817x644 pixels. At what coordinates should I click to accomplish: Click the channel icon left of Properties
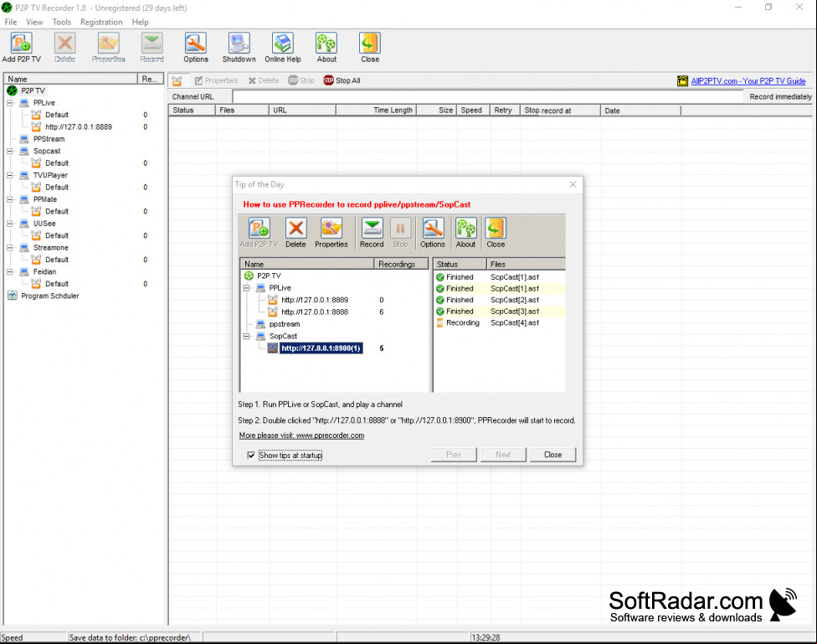click(x=177, y=80)
